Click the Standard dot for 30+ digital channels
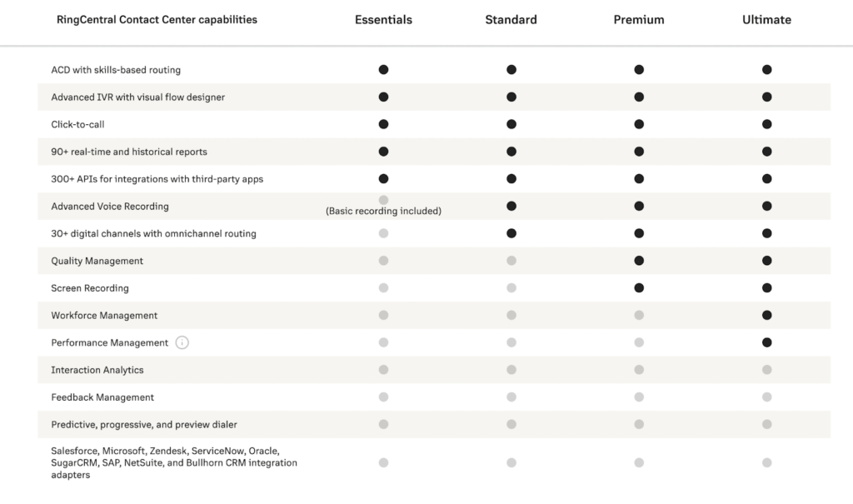This screenshot has width=853, height=504. click(511, 233)
